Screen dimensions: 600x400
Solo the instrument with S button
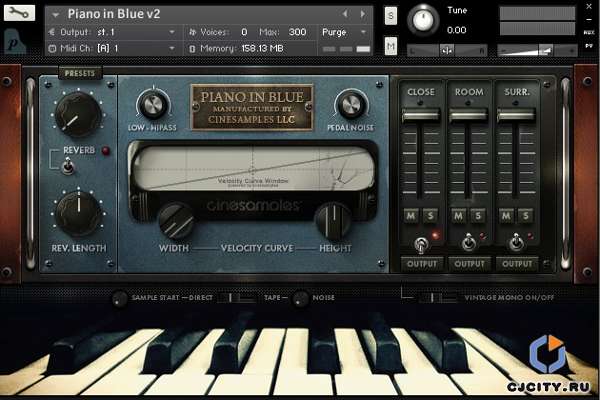coord(390,16)
